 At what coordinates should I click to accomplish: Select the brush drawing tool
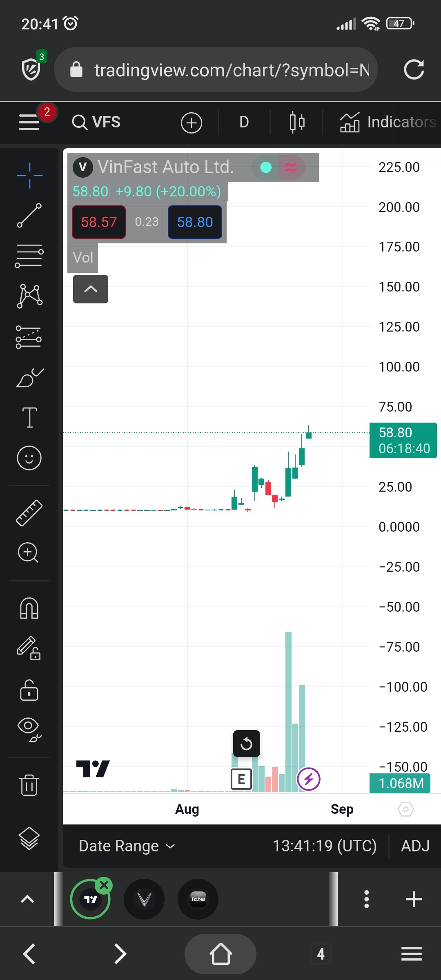click(29, 377)
